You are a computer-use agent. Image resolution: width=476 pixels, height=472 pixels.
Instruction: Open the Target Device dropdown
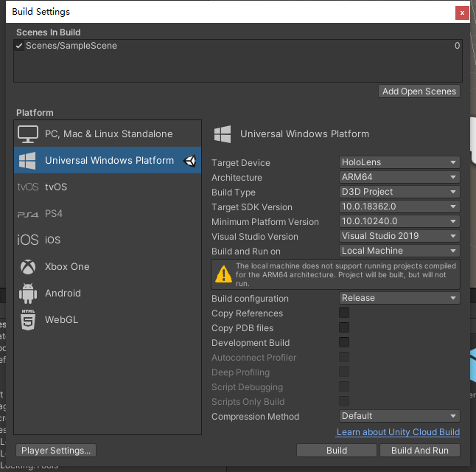click(399, 162)
